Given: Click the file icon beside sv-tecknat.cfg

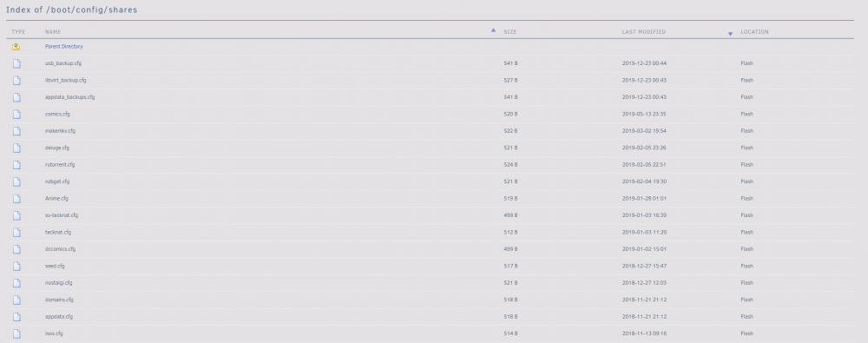Looking at the screenshot, I should 16,215.
